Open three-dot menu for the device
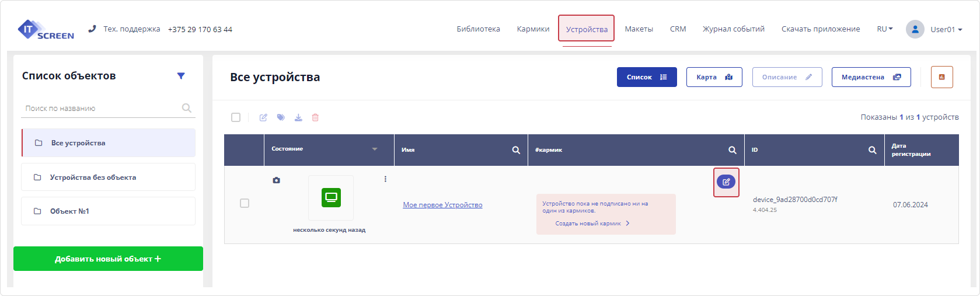 pos(385,179)
